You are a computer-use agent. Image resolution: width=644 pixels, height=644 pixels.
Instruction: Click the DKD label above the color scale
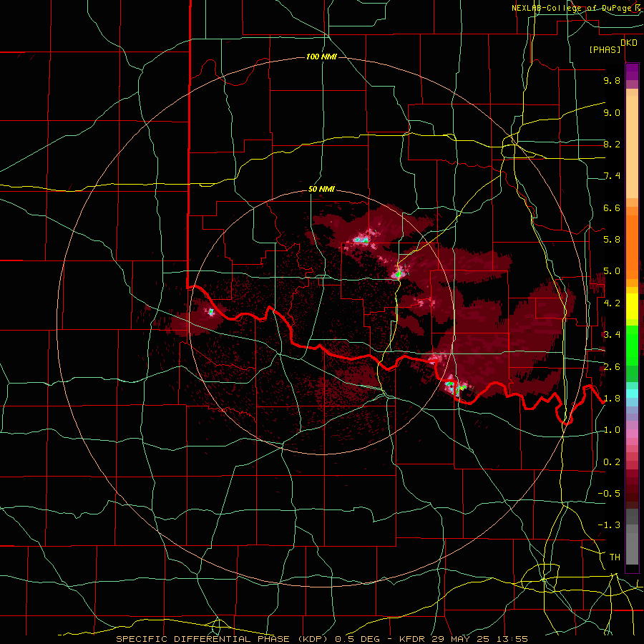[629, 43]
